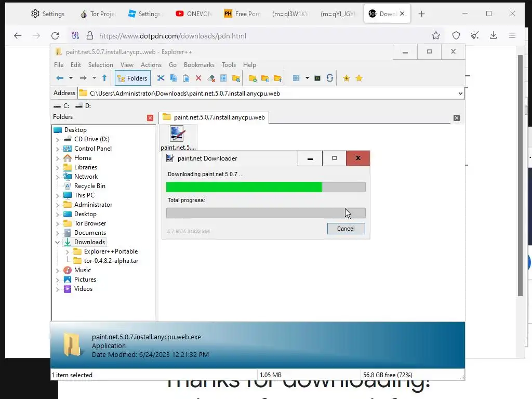Permanently delete using eraser-style toolbar icon
The image size is (532, 399).
(x=211, y=78)
